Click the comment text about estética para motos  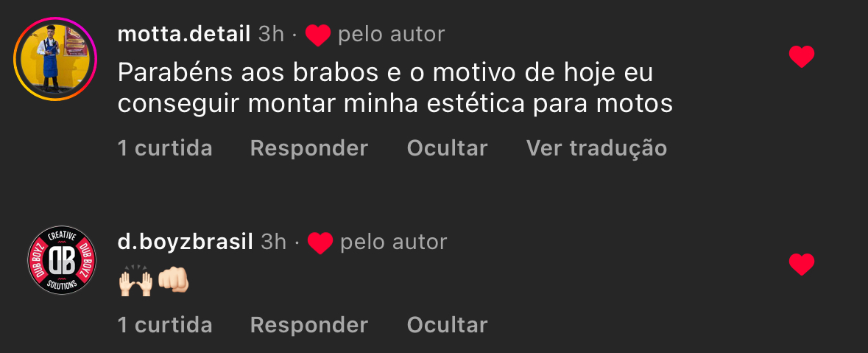coord(395,88)
